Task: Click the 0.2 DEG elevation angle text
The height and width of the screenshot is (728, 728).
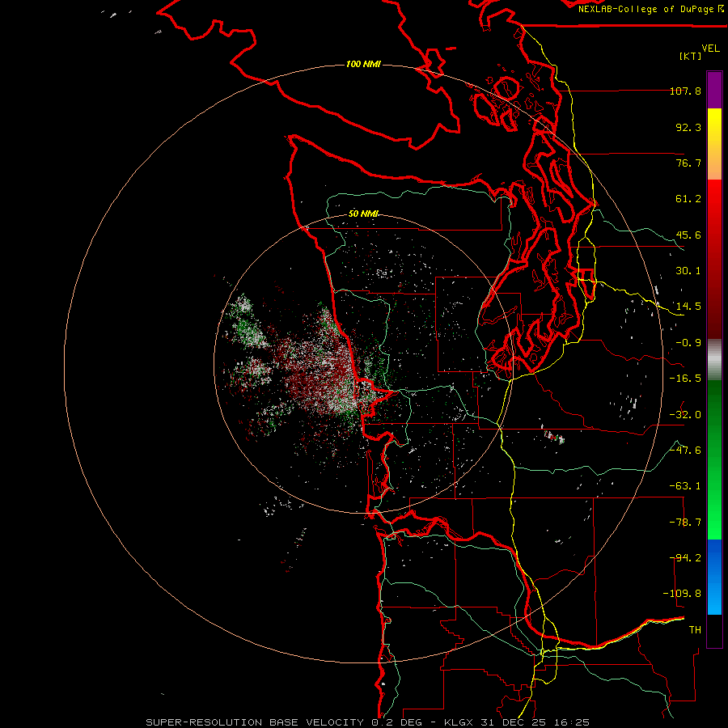Action: click(x=400, y=722)
